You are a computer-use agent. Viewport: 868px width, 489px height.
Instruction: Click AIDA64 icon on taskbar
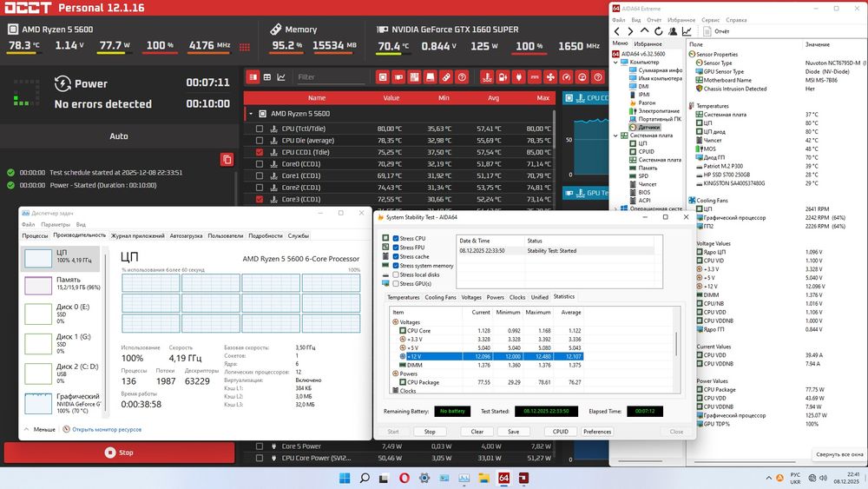coord(503,478)
